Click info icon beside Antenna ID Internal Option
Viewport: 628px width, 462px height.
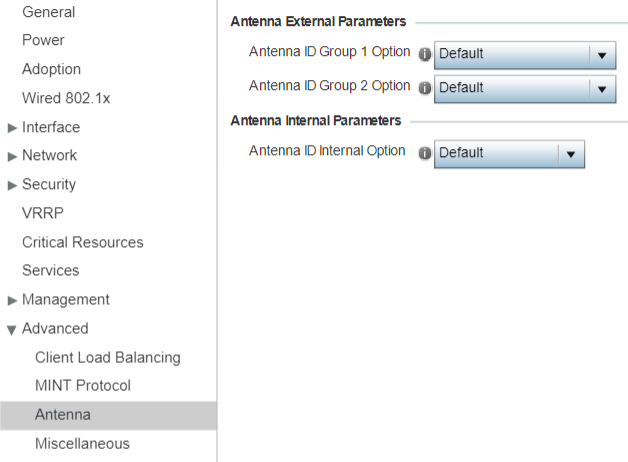(425, 153)
